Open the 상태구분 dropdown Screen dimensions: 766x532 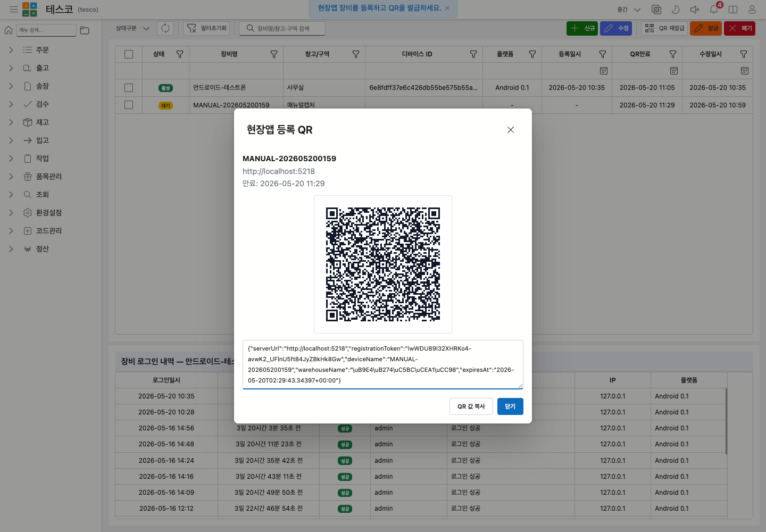coord(133,28)
